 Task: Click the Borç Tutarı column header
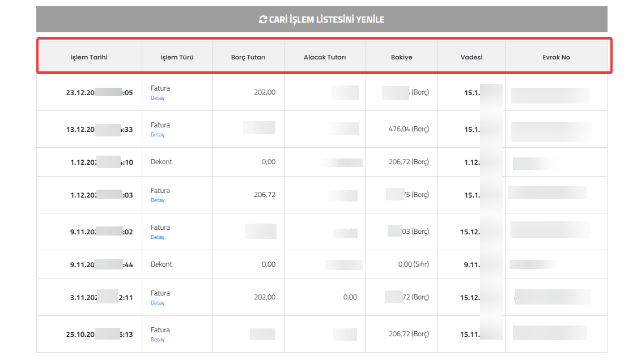click(248, 57)
